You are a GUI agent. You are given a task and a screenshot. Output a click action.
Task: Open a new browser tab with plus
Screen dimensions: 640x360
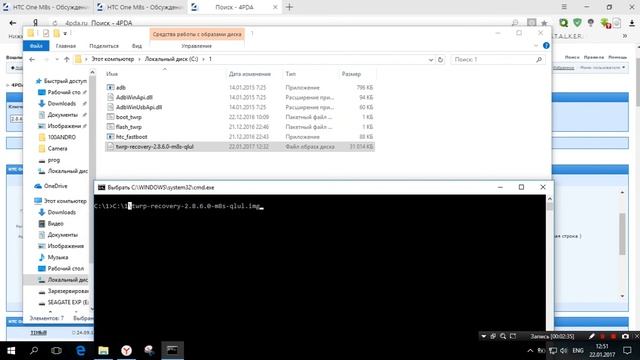pos(289,7)
